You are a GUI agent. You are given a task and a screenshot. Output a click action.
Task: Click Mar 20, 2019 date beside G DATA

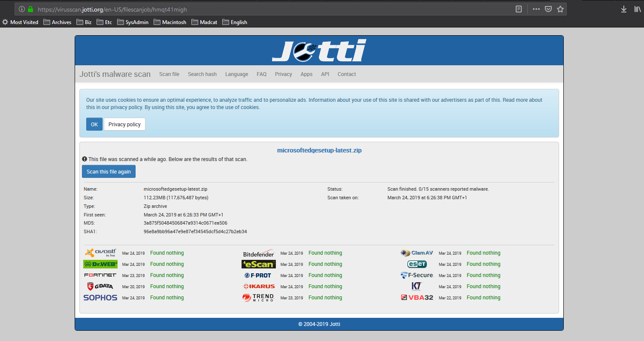point(133,286)
